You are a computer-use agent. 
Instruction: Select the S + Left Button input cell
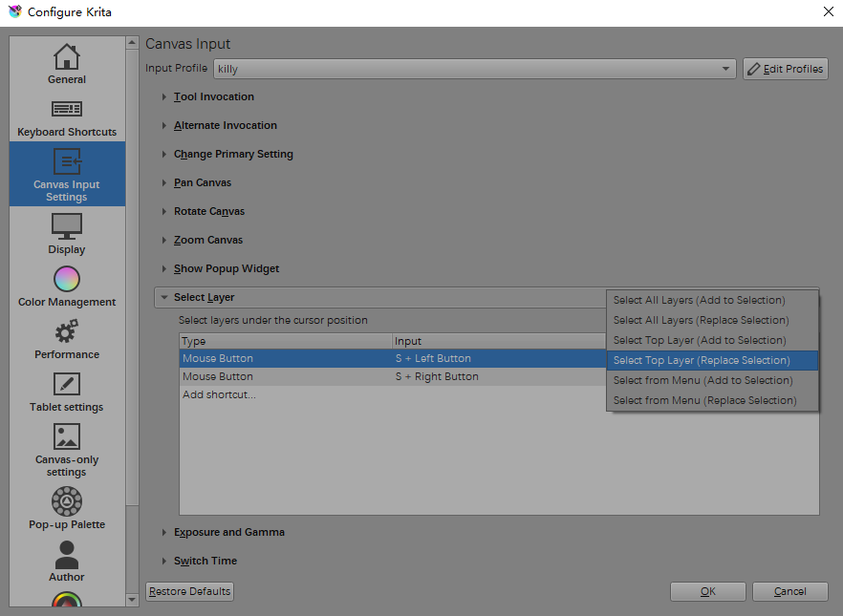click(x=499, y=358)
